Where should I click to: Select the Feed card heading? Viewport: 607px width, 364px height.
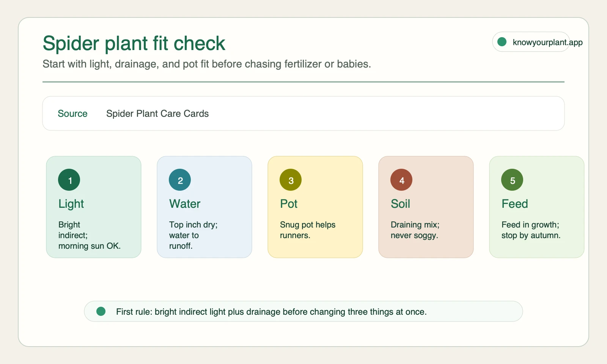[x=514, y=204]
